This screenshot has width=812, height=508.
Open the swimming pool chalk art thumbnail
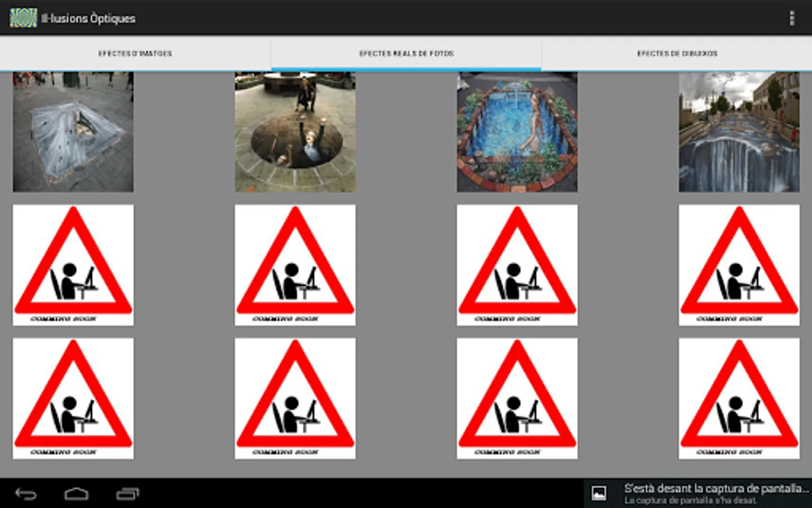[517, 132]
